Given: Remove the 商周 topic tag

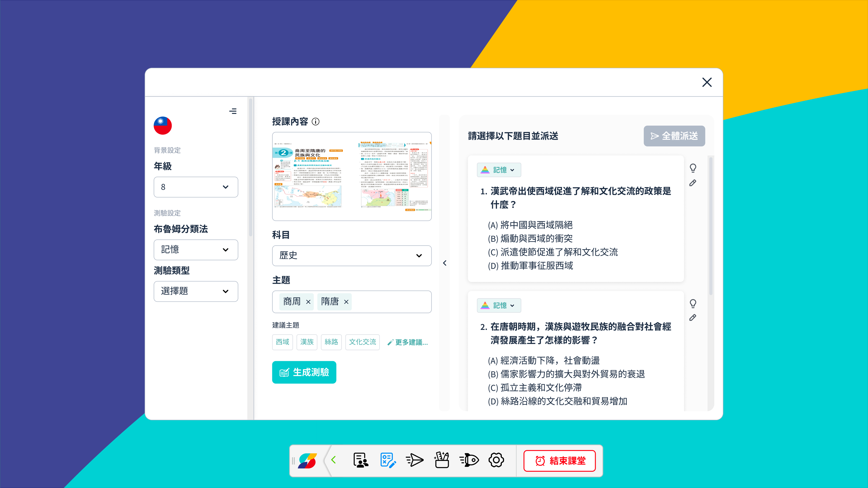Looking at the screenshot, I should point(308,302).
